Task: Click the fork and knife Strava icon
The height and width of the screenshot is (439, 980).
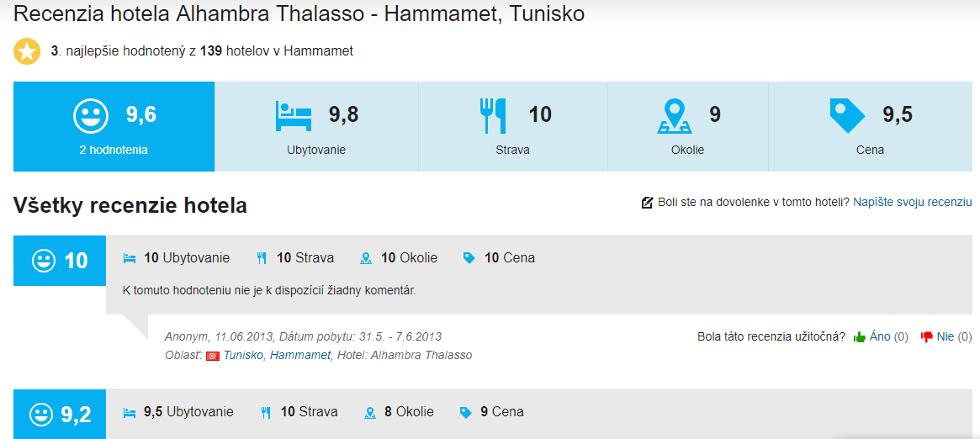Action: [493, 116]
